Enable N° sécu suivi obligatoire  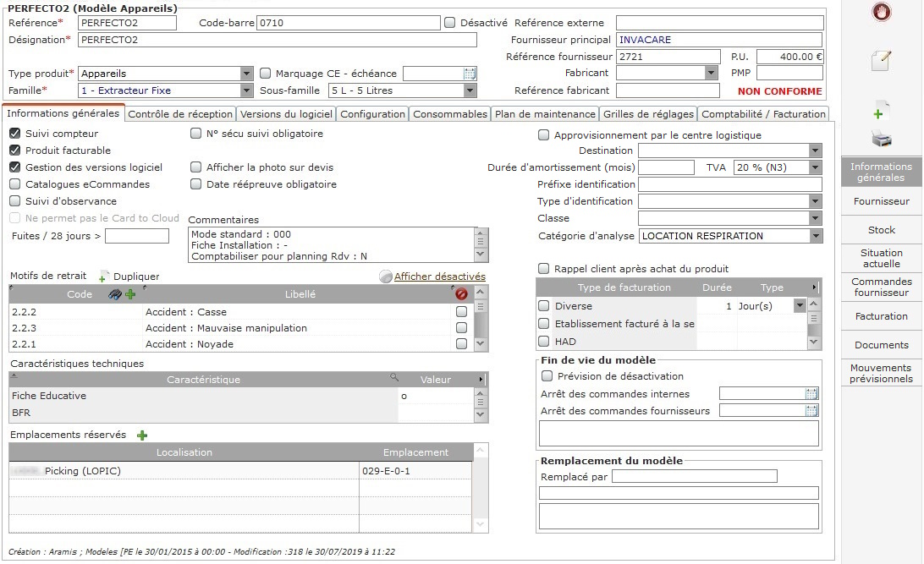click(195, 134)
